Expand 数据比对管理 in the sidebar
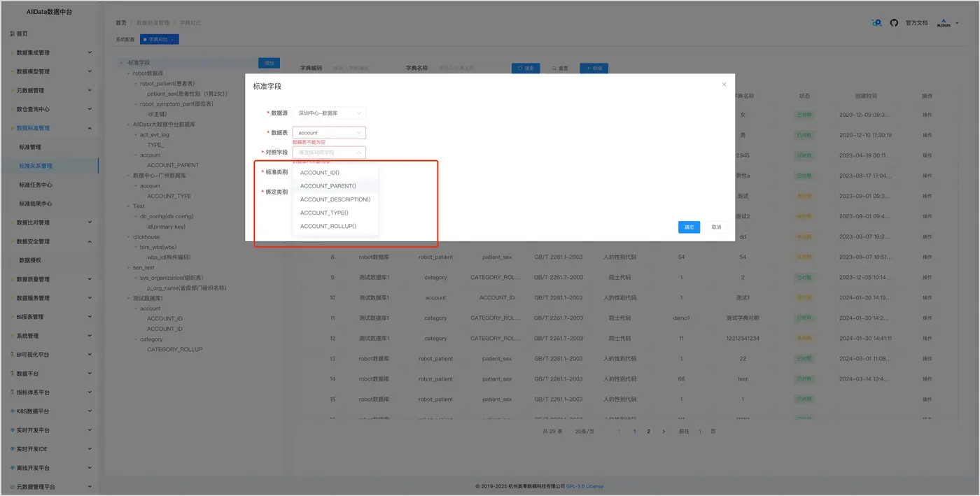Viewport: 980px width, 496px height. coord(50,222)
